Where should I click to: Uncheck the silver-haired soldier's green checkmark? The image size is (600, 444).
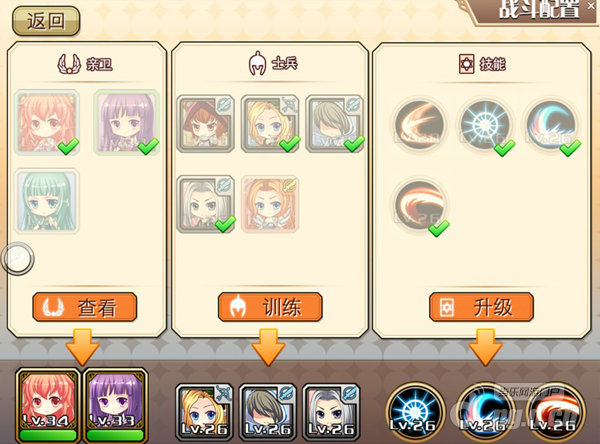pyautogui.click(x=225, y=224)
